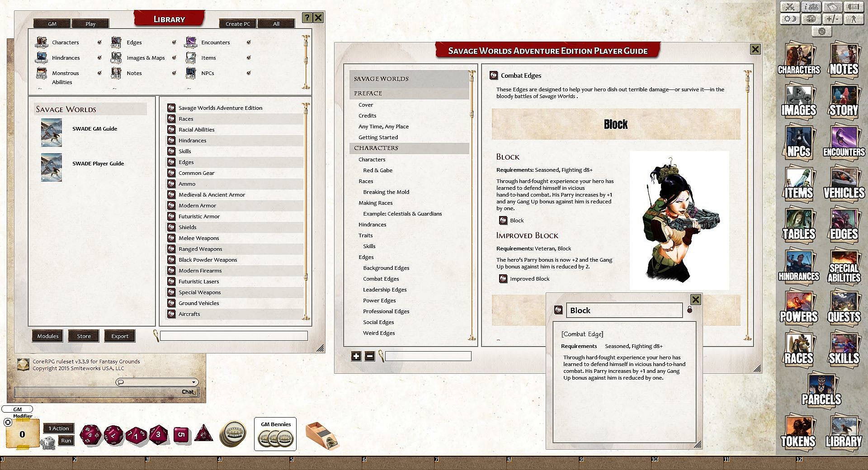The height and width of the screenshot is (470, 868).
Task: Open the Modifiers plus/minus icon
Action: [x=832, y=19]
